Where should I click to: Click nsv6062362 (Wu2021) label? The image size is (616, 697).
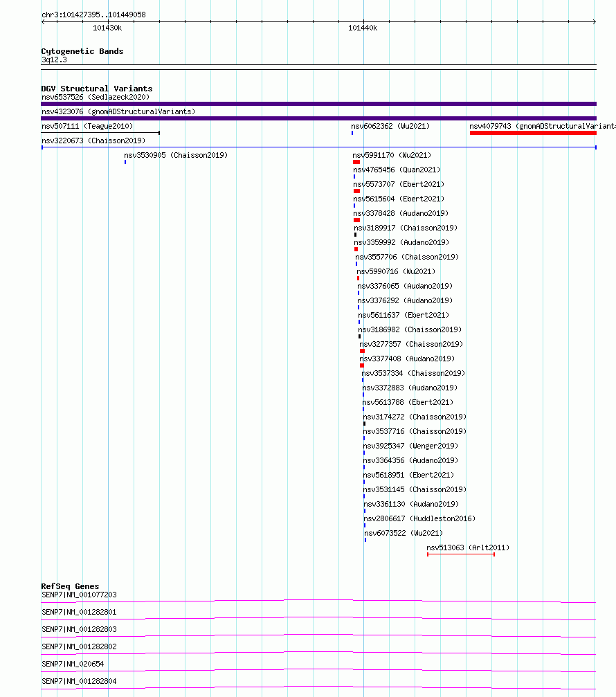tap(390, 127)
